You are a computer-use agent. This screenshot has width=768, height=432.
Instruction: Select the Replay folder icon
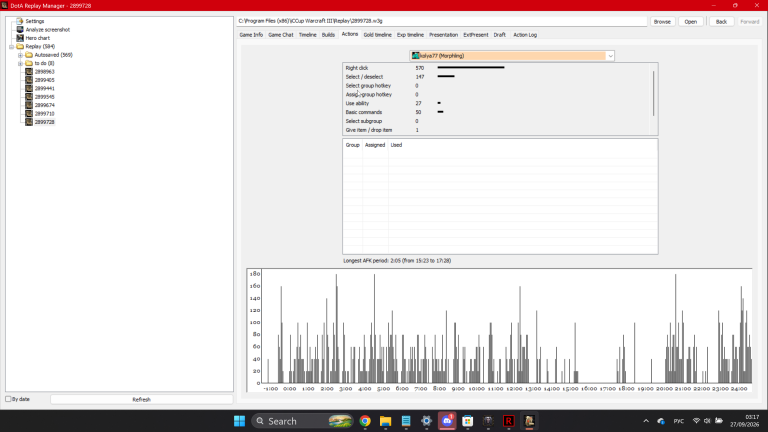click(x=20, y=46)
